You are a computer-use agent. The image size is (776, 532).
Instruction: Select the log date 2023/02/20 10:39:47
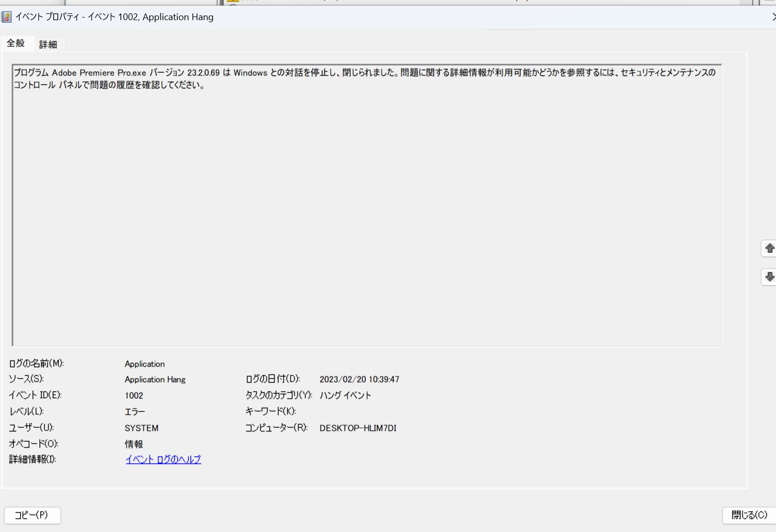(359, 379)
